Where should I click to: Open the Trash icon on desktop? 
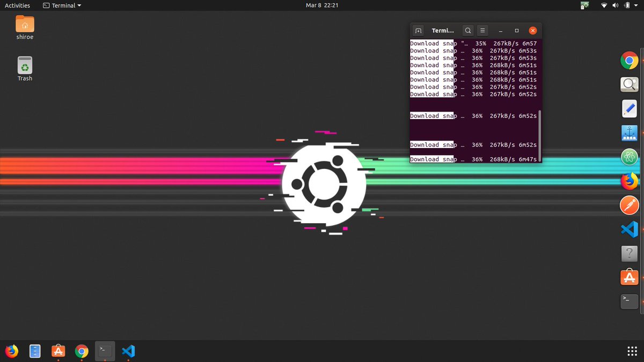pyautogui.click(x=25, y=69)
